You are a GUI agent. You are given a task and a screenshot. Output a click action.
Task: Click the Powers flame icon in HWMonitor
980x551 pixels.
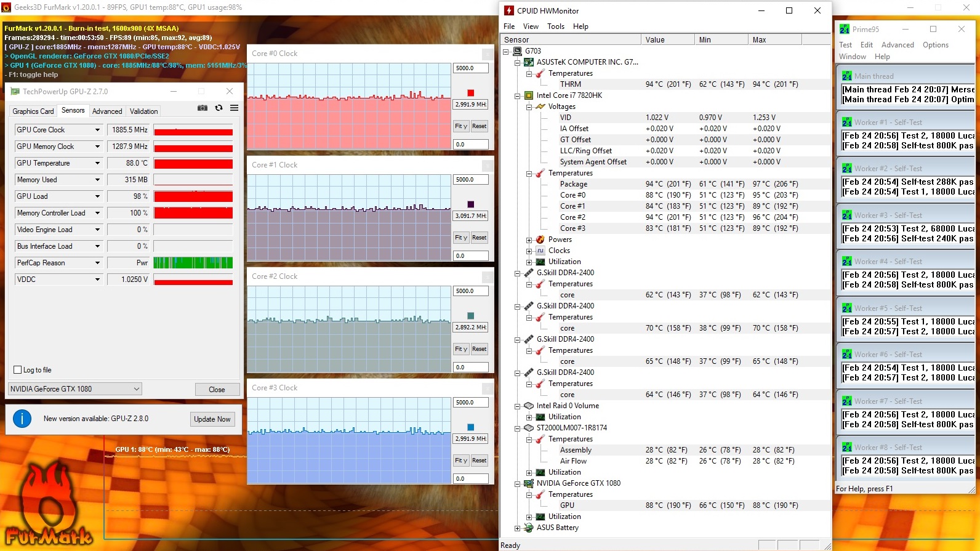(540, 239)
